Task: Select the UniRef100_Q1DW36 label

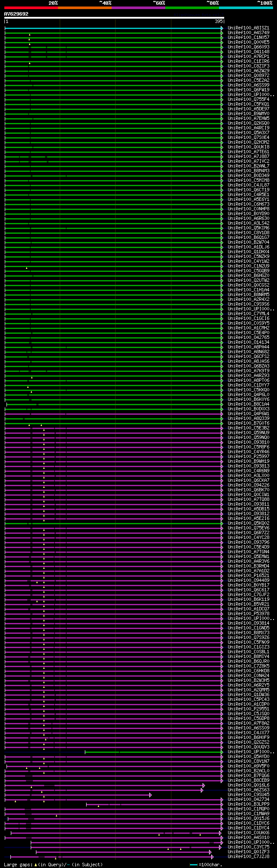Action: 248,695
